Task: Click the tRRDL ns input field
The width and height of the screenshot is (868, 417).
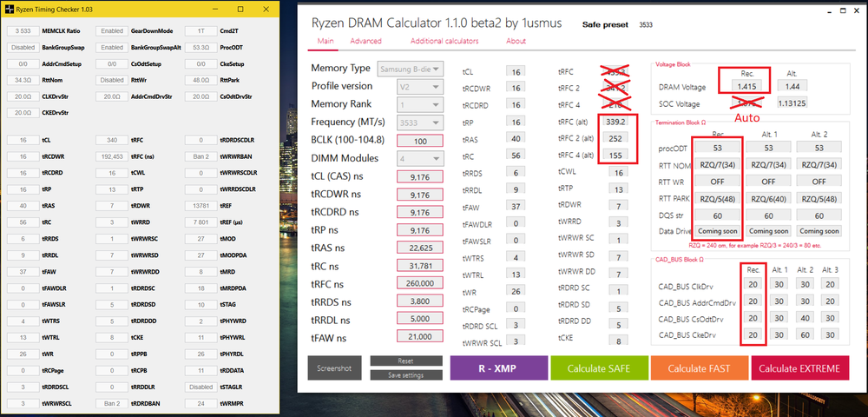Action: pos(420,319)
